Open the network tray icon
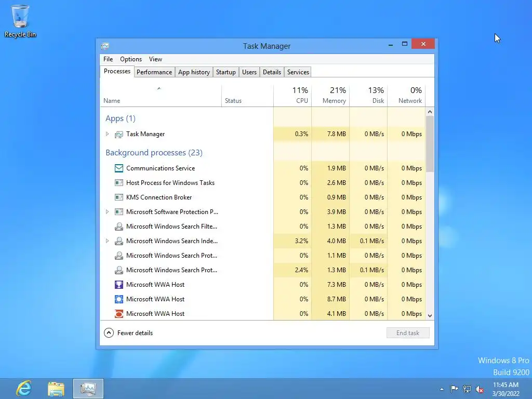The image size is (532, 399). (467, 389)
